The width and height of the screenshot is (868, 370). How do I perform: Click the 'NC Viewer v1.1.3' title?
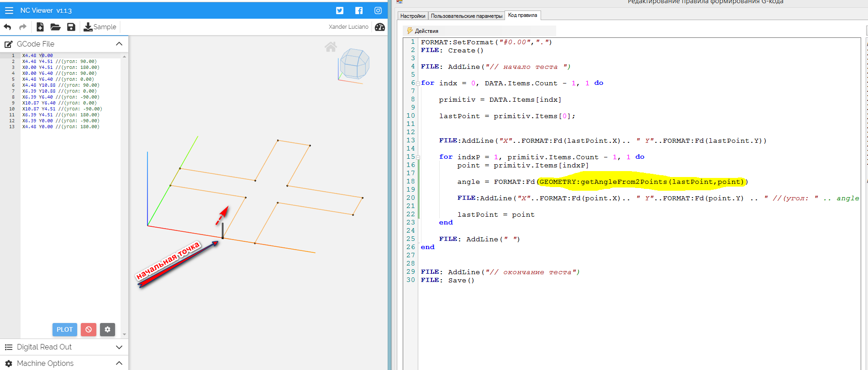coord(46,10)
